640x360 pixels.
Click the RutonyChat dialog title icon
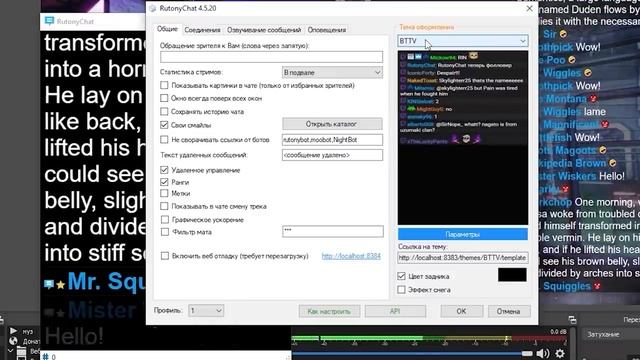153,8
